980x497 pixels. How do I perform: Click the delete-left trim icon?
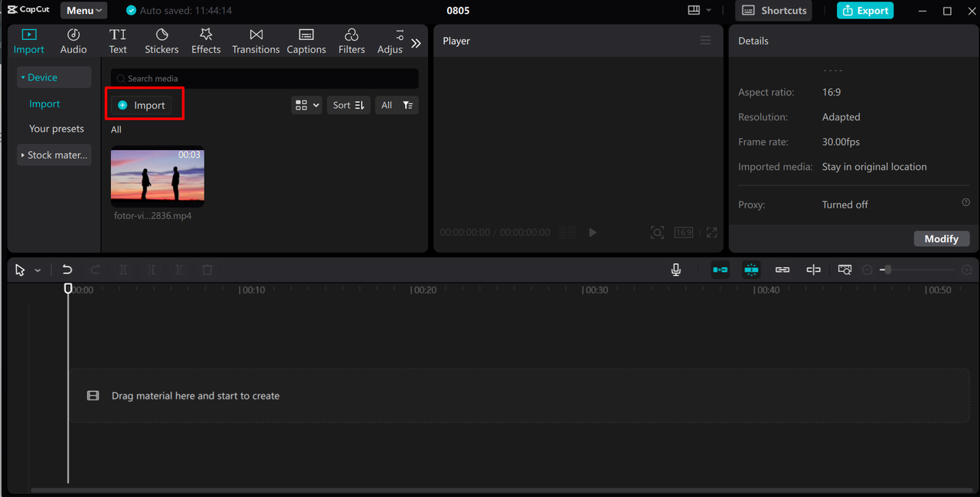click(x=152, y=270)
